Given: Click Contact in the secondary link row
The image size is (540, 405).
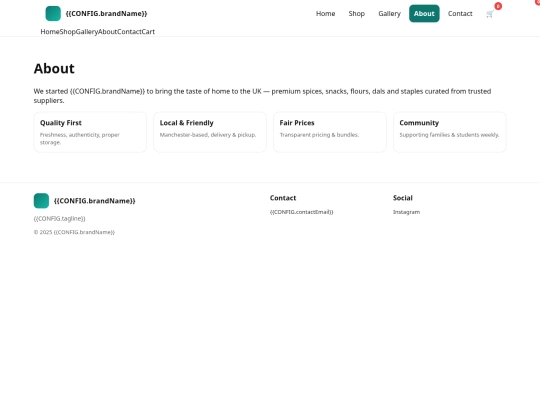Looking at the screenshot, I should click(x=129, y=32).
